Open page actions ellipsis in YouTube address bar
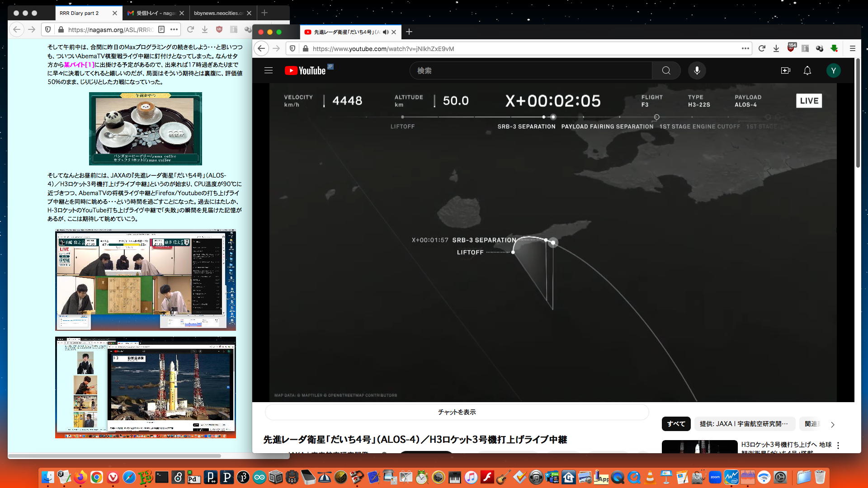The image size is (868, 488). pos(745,48)
